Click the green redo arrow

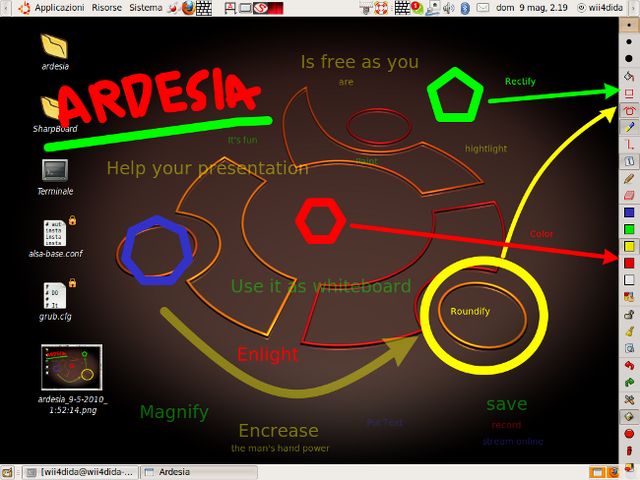[x=629, y=382]
